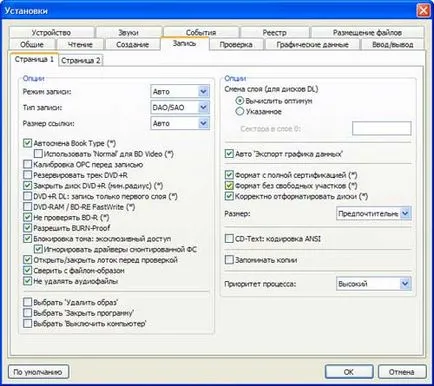Open the Размещение файлов tab

click(x=367, y=32)
